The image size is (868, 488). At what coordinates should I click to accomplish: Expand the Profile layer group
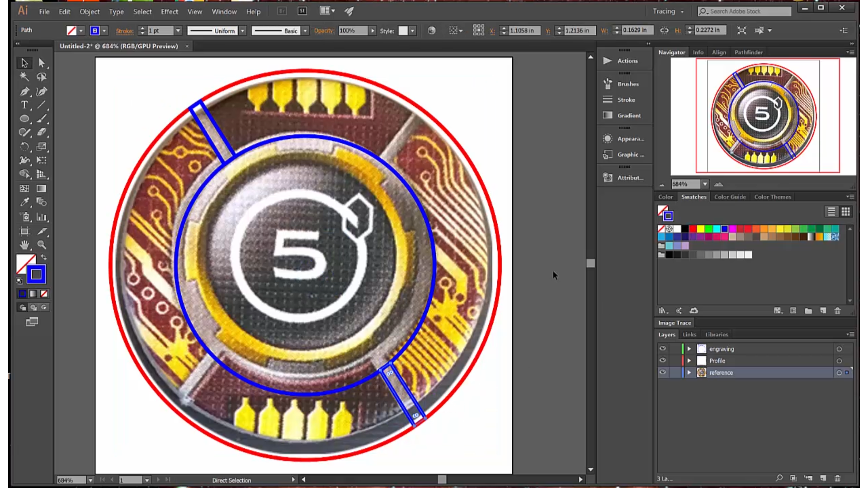[689, 360]
